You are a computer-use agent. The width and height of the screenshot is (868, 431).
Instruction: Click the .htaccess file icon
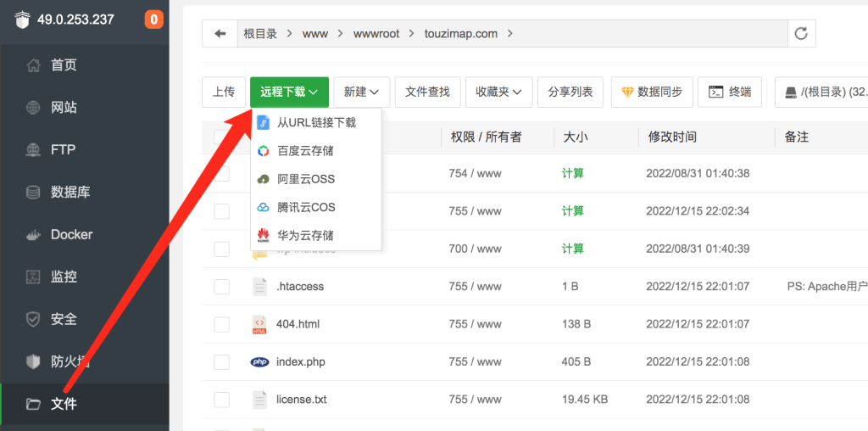coord(259,287)
